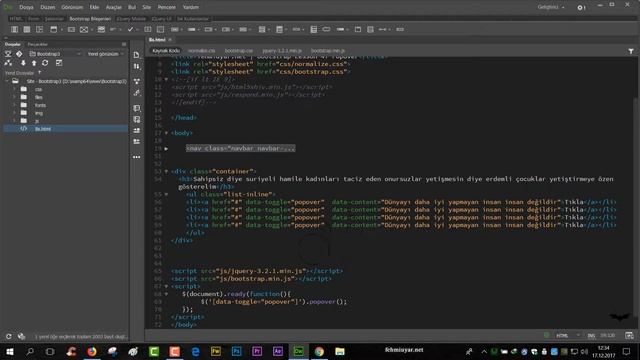Open the Araçlar menu
This screenshot has height=360, width=640.
tap(113, 7)
